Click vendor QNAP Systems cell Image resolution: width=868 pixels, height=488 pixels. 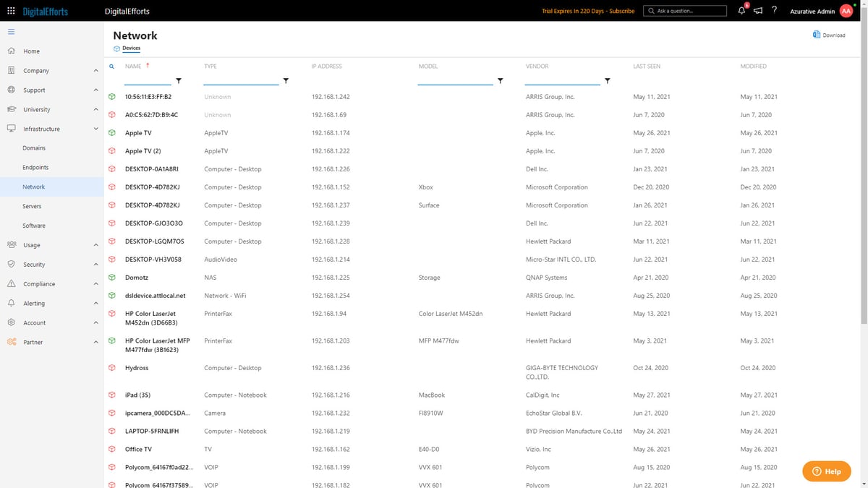tap(547, 278)
